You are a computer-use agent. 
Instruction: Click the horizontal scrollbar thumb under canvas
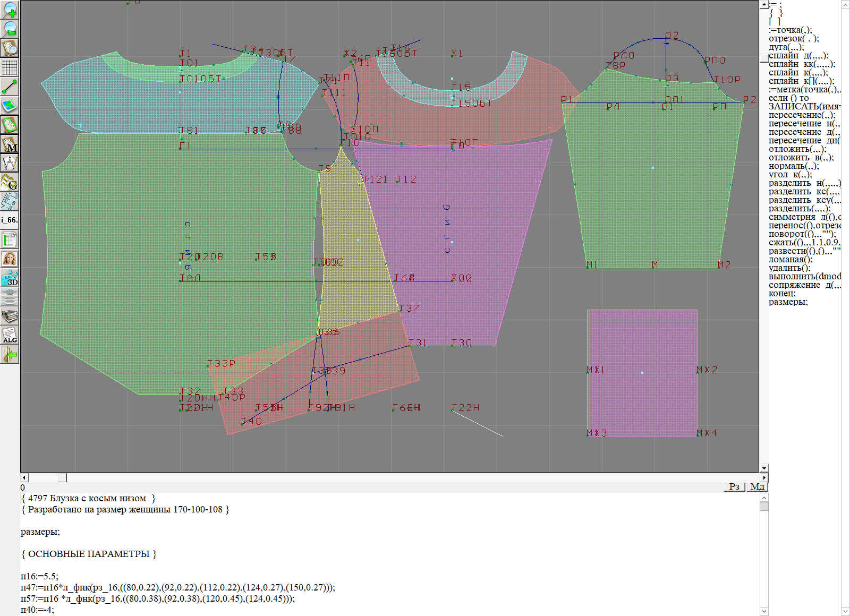click(62, 477)
